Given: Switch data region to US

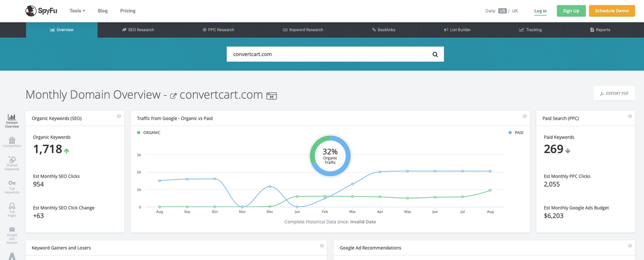Looking at the screenshot, I should click(502, 11).
